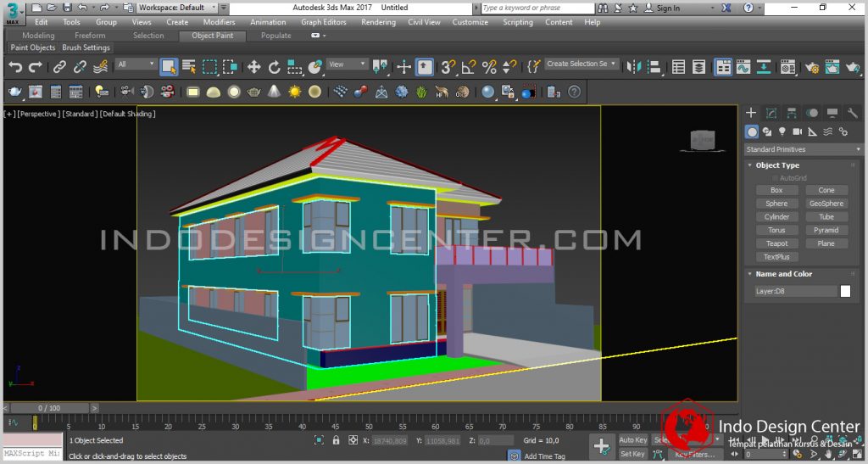Click the Auto Key button
Viewport: 868px width, 464px height.
click(633, 439)
